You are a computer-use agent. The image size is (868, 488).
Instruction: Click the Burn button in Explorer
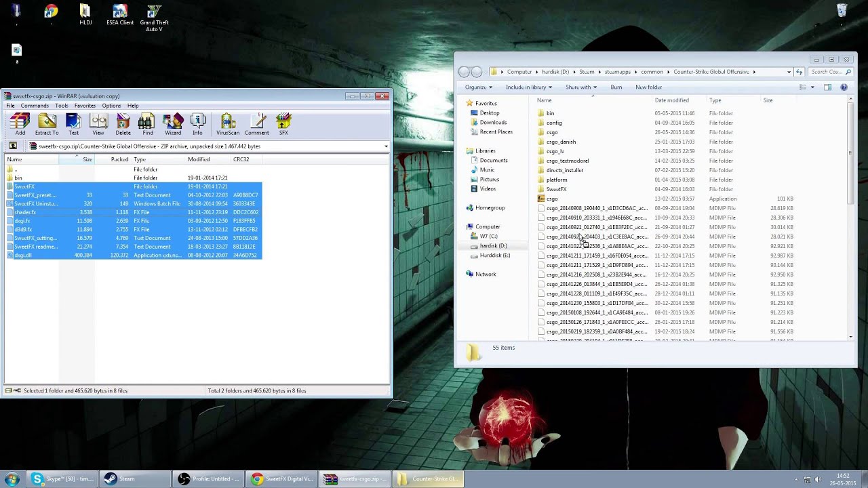pyautogui.click(x=616, y=87)
